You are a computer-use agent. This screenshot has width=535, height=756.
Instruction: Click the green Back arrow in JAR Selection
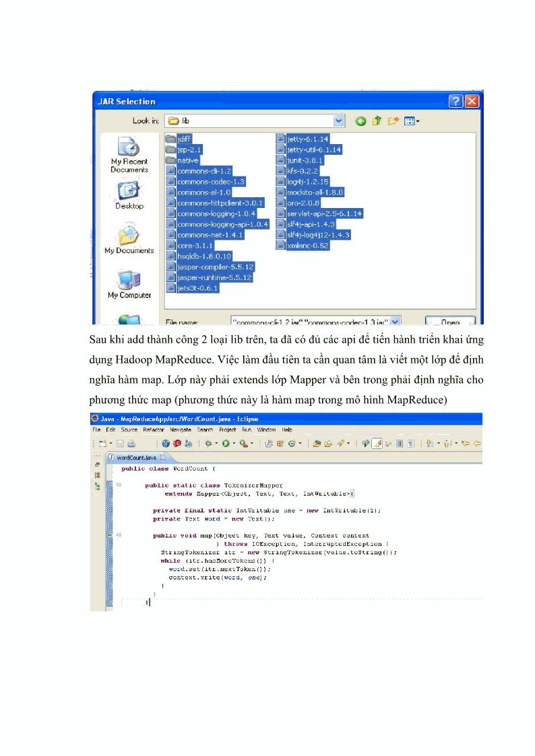coord(361,121)
